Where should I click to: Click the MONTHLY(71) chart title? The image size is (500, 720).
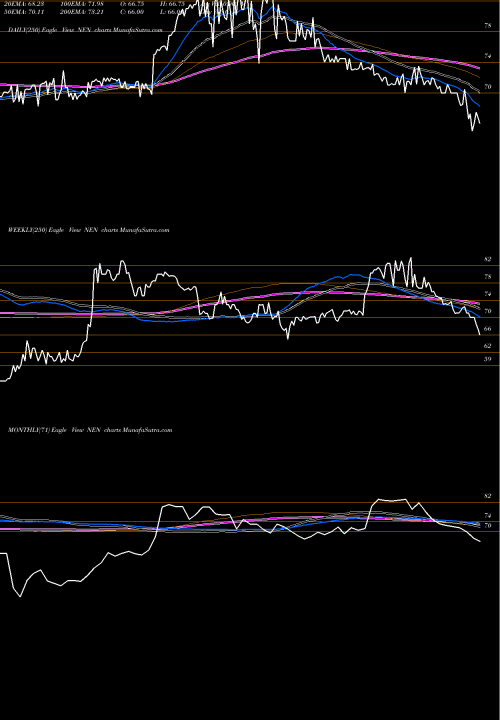[x=90, y=430]
